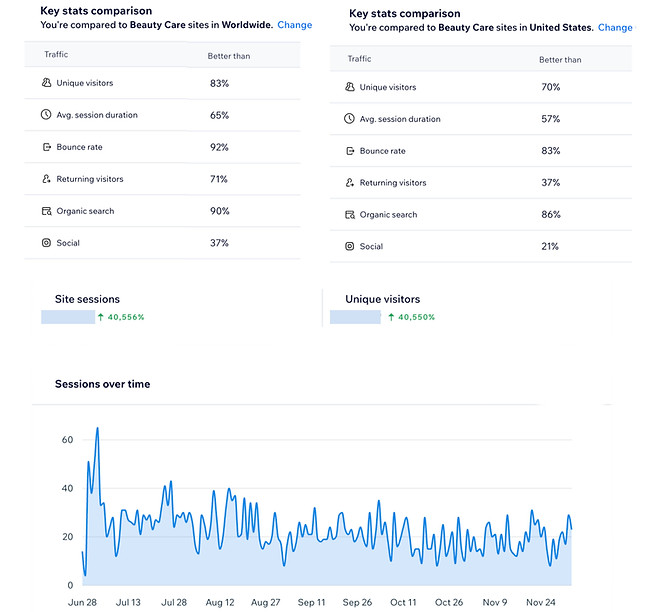Click Avg. session duration clock icon, Worldwide

tap(46, 116)
